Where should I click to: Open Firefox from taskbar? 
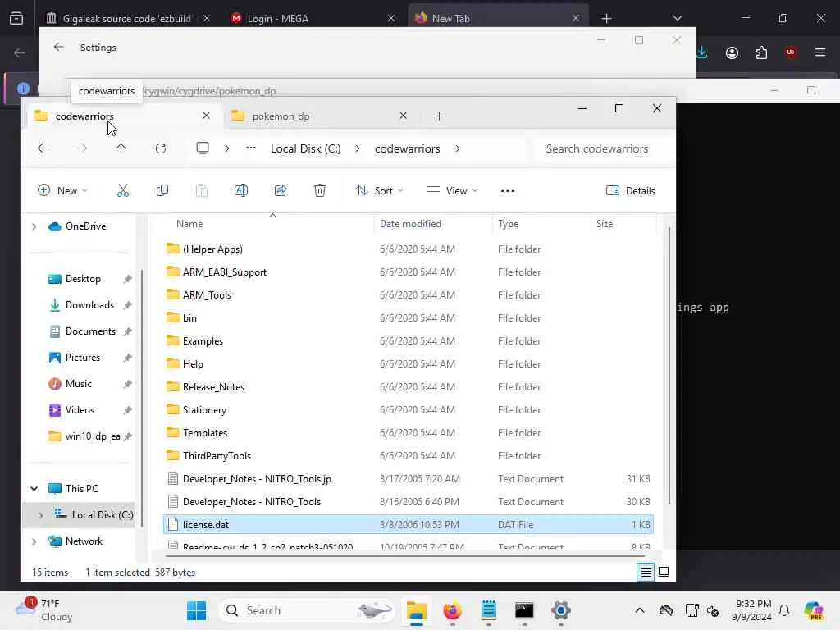[x=453, y=610]
